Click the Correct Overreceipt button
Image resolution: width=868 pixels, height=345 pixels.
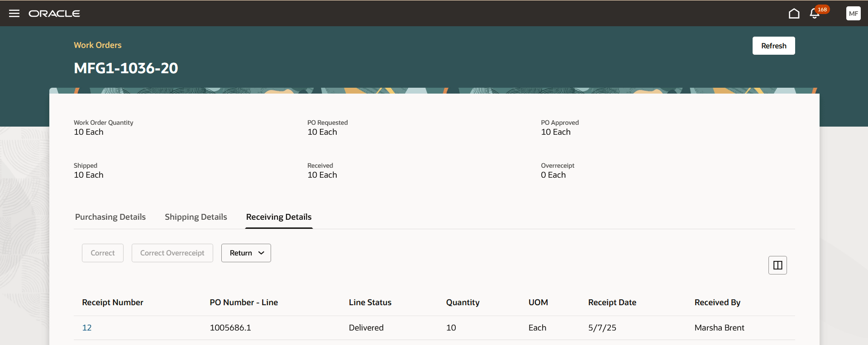(x=172, y=253)
